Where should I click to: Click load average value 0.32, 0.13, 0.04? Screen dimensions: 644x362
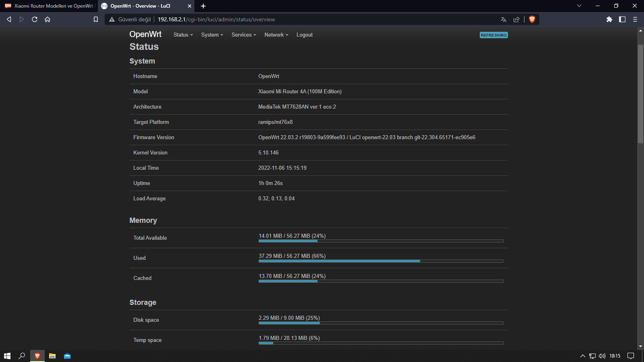pos(277,199)
